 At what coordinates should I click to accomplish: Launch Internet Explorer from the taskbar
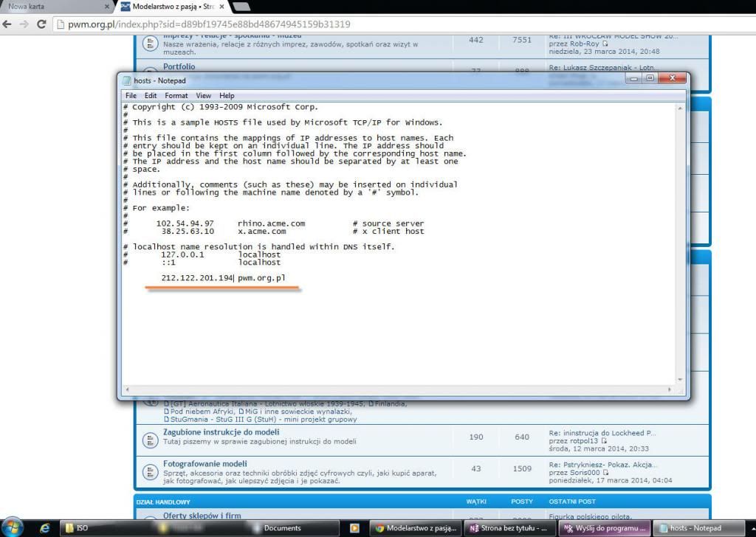pyautogui.click(x=44, y=527)
